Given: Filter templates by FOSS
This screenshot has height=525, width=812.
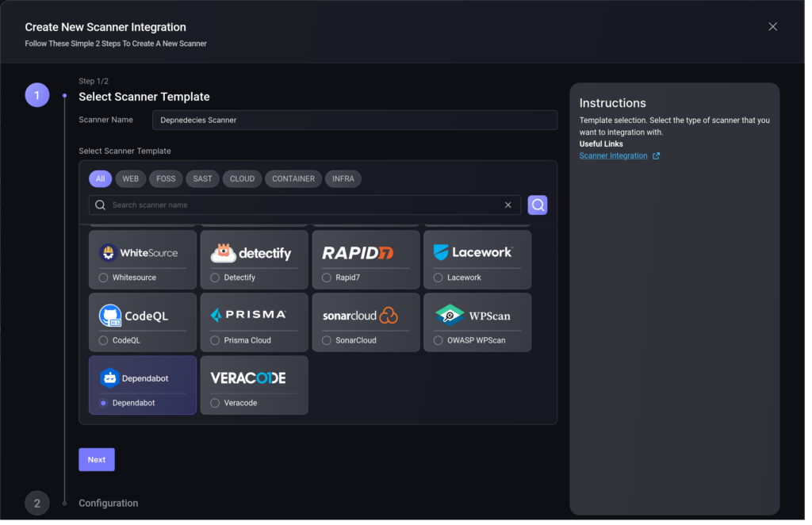Looking at the screenshot, I should click(x=166, y=178).
